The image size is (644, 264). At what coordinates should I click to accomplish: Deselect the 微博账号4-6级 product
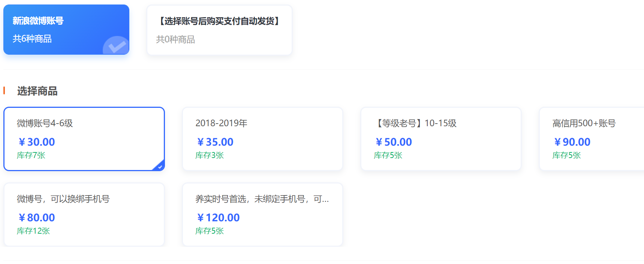tap(84, 139)
